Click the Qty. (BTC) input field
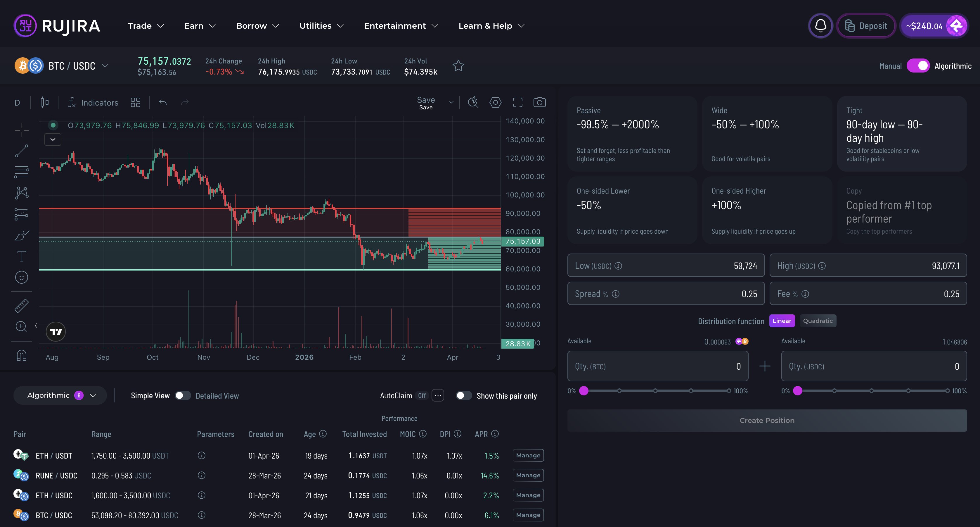 [x=658, y=366]
